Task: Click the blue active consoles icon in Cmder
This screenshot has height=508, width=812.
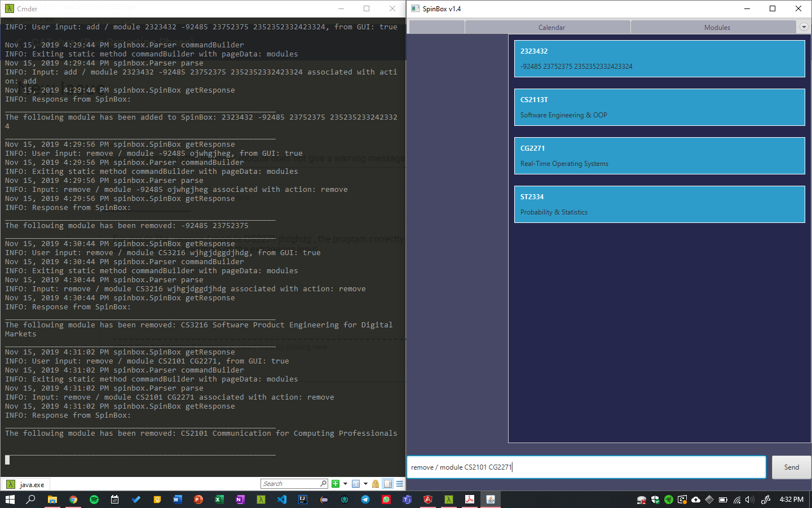Action: click(356, 484)
